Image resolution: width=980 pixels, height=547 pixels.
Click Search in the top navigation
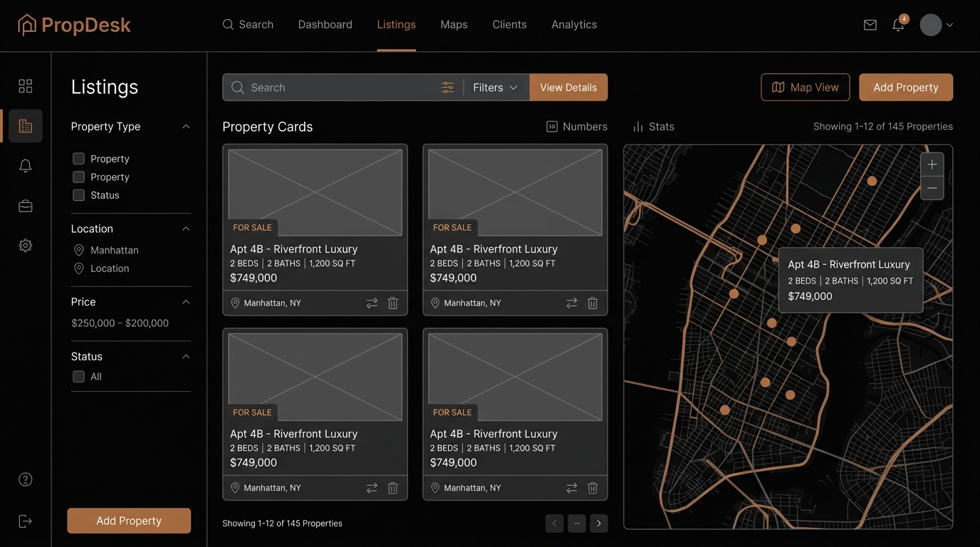coord(248,25)
